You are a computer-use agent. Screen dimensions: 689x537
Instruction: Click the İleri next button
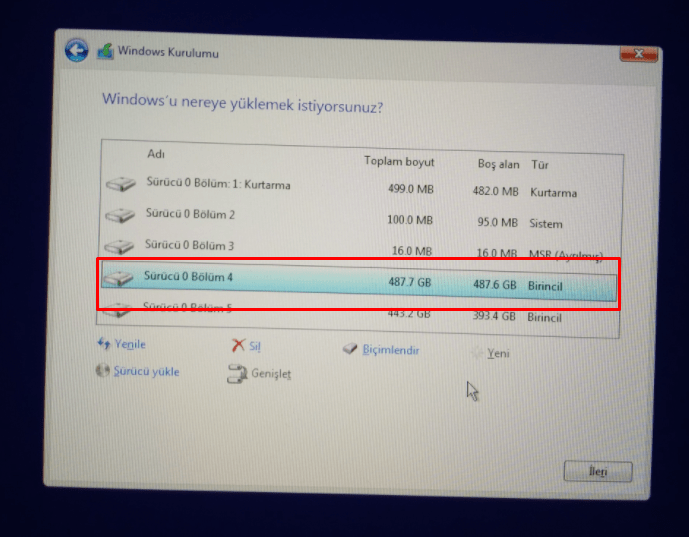coord(598,472)
